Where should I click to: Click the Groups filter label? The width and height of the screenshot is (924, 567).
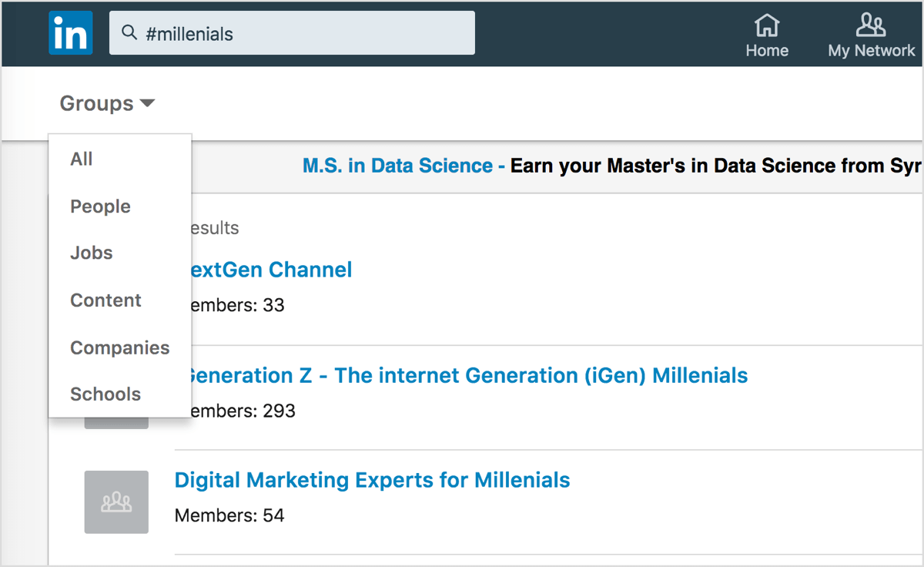[96, 103]
